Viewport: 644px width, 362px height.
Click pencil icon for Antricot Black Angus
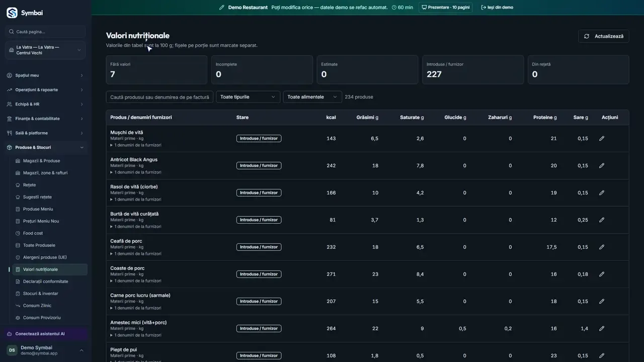pyautogui.click(x=601, y=165)
